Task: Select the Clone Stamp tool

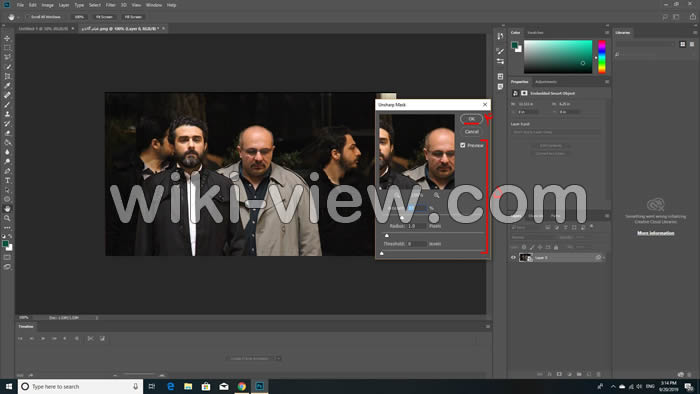Action: pos(7,114)
